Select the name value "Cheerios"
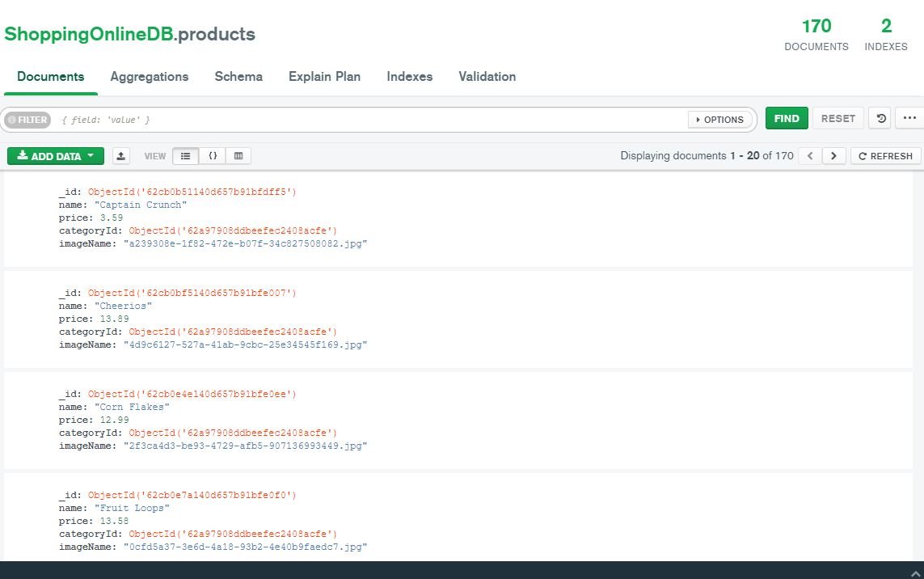The height and width of the screenshot is (579, 924). click(x=123, y=306)
